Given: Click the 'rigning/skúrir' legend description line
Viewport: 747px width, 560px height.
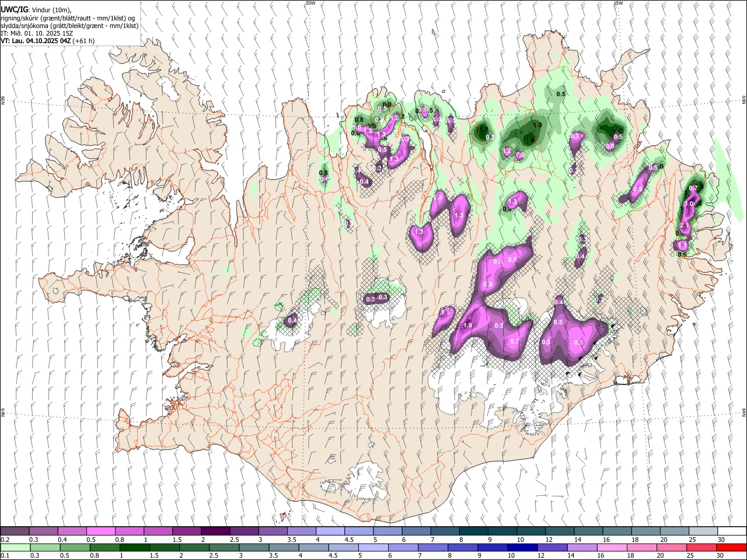Looking at the screenshot, I should [69, 18].
